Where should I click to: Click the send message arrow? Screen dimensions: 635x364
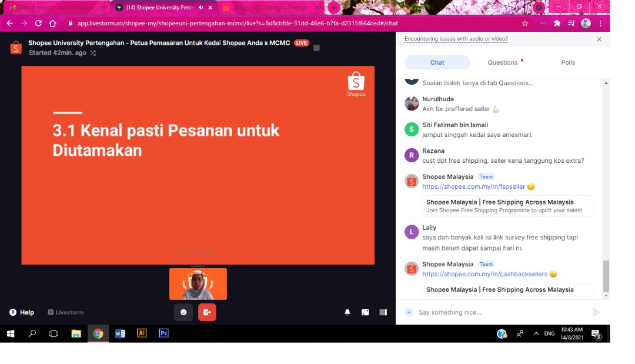point(596,312)
